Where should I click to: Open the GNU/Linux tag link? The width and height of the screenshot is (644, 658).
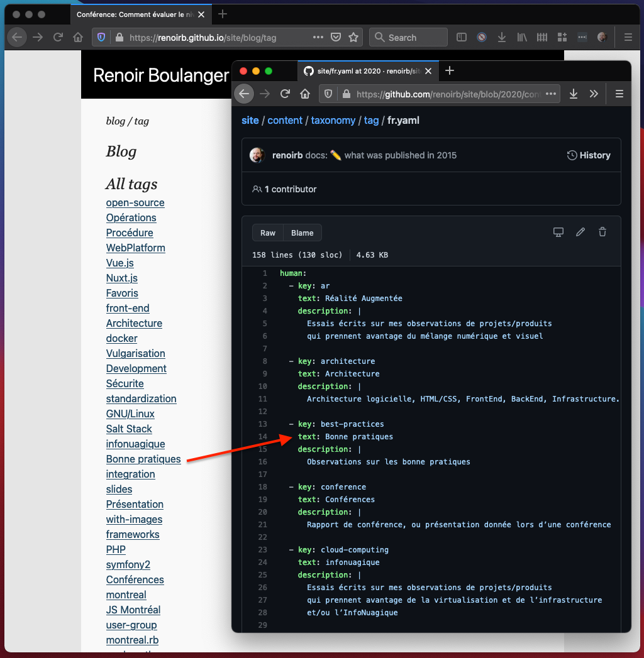click(130, 414)
